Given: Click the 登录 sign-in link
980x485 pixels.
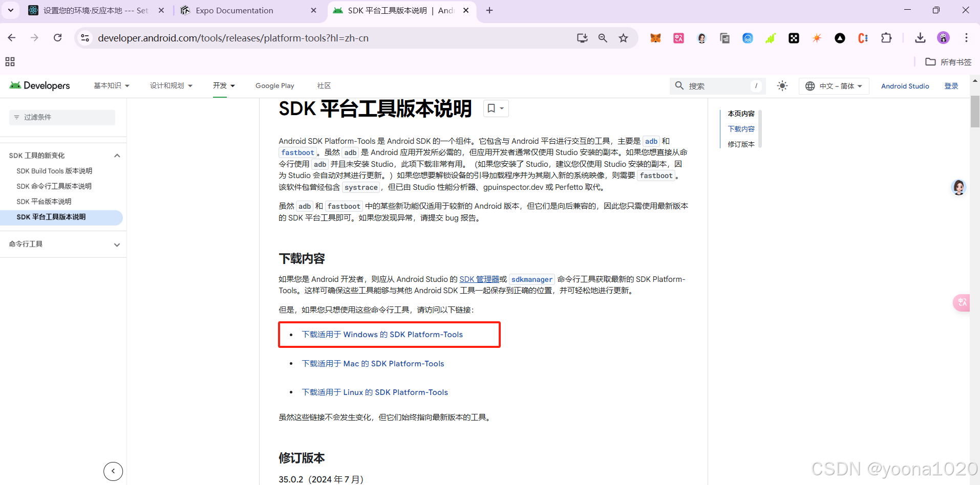Looking at the screenshot, I should (951, 86).
